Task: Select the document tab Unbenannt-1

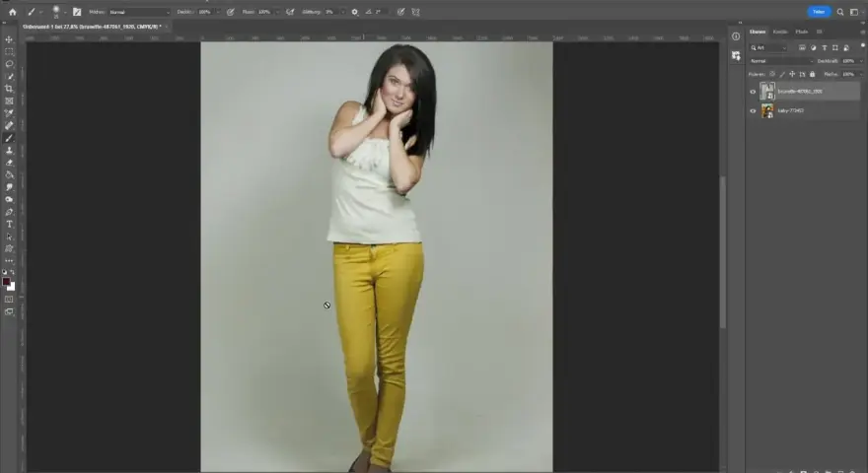Action: [92, 26]
